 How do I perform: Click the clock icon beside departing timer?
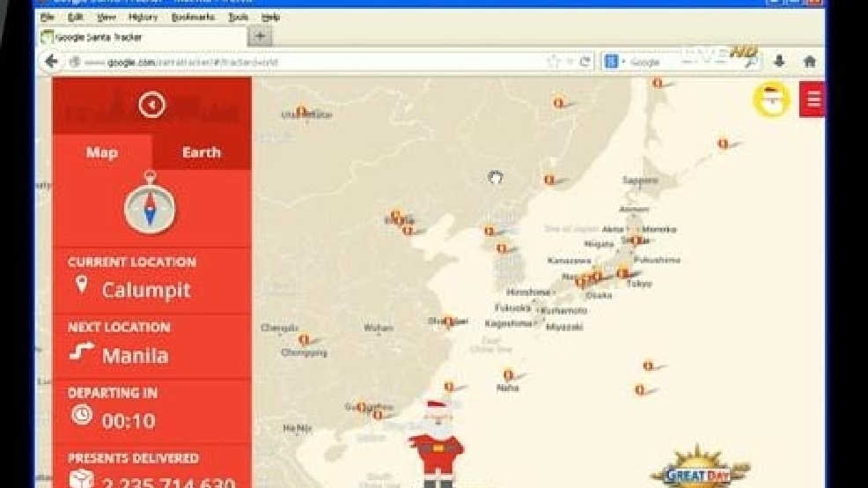(82, 415)
